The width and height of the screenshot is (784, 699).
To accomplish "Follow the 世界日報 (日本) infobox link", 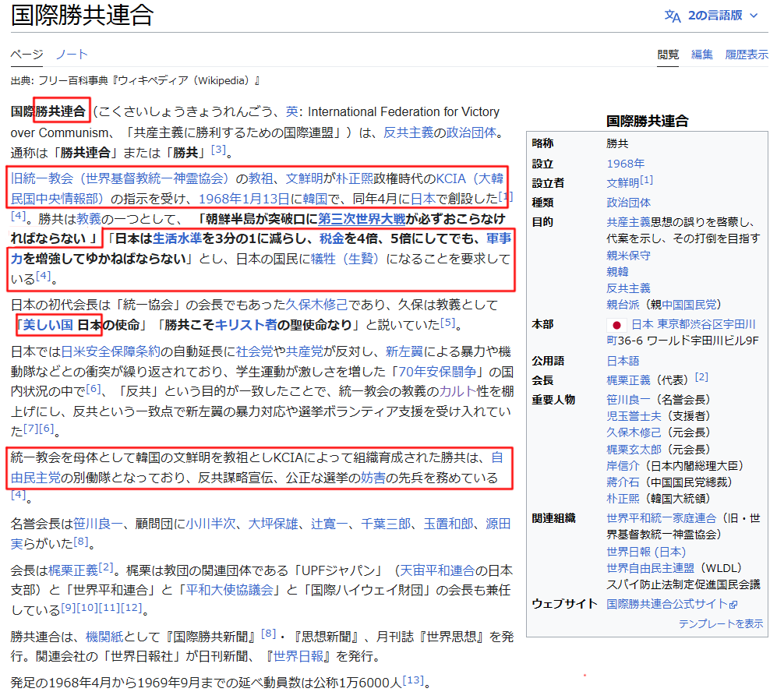I will 646,552.
